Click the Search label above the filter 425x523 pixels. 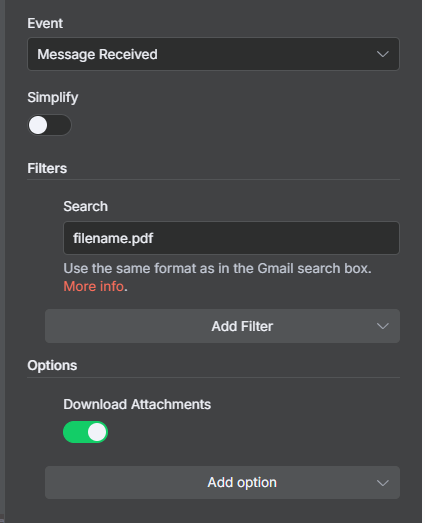click(x=86, y=206)
